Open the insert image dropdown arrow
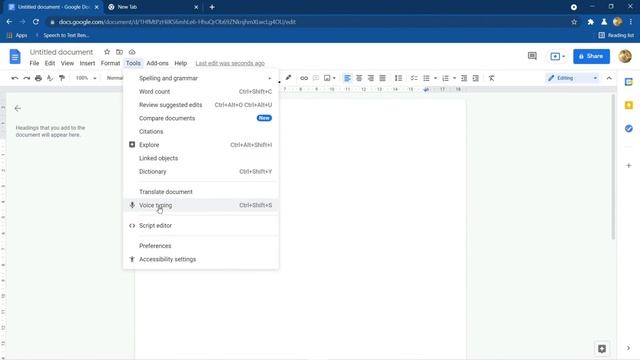 [334, 78]
